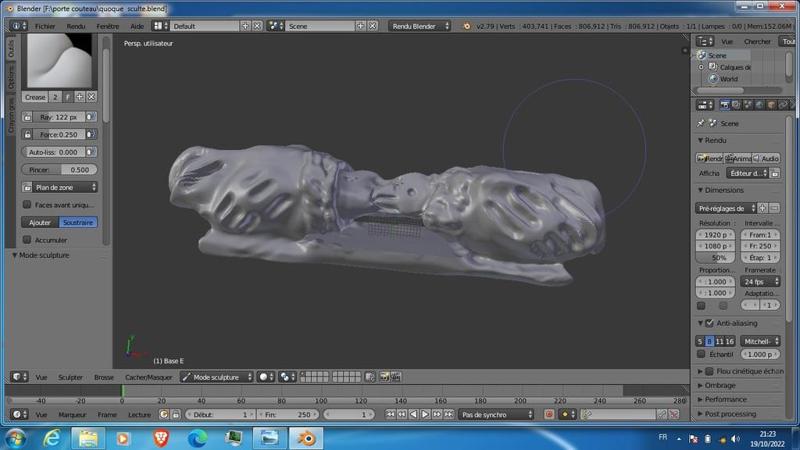Screen dimensions: 800x450
Task: Open the Pas de synchro dropdown
Action: click(x=497, y=414)
